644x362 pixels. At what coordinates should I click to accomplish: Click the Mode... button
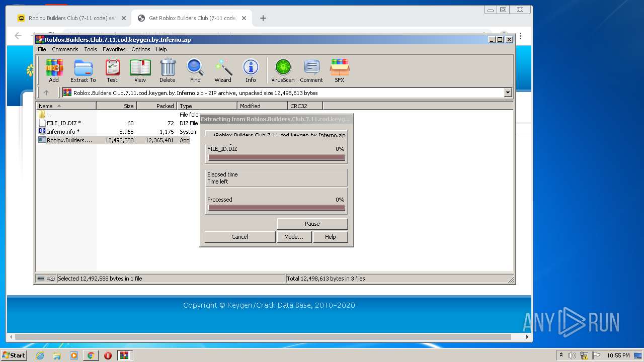click(x=294, y=237)
